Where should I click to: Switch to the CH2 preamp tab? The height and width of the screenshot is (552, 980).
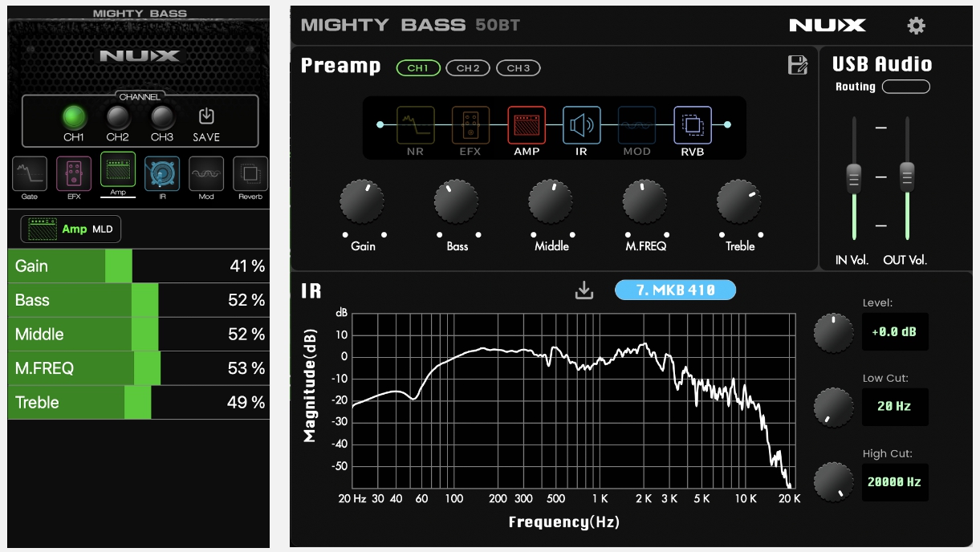(468, 68)
